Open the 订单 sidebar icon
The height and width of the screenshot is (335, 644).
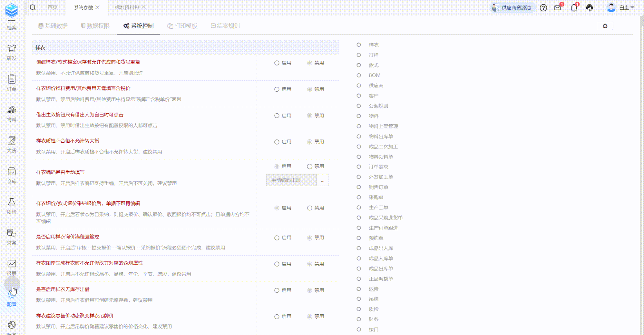12,83
